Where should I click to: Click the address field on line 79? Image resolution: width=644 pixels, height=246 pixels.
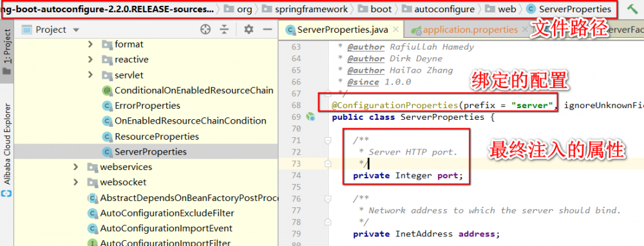pos(477,234)
